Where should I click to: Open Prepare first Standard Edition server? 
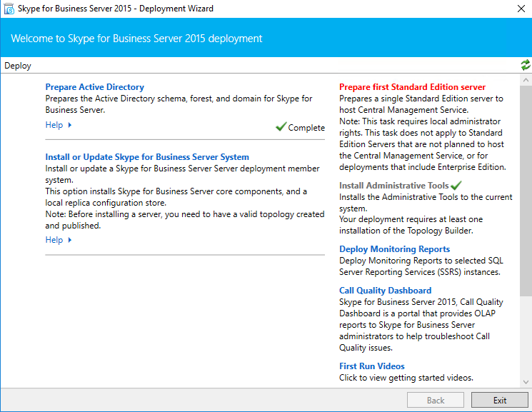coord(412,87)
